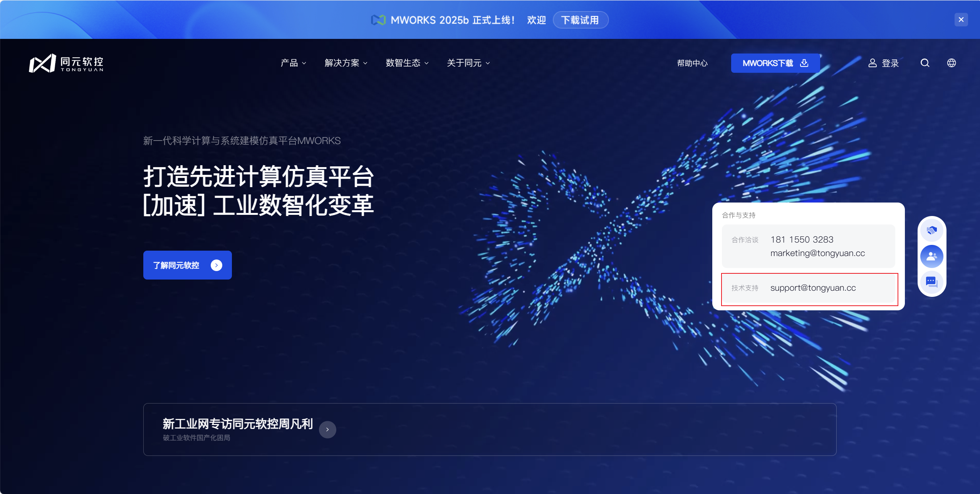Image resolution: width=980 pixels, height=494 pixels.
Task: Expand the 产品 dropdown menu
Action: pos(293,63)
